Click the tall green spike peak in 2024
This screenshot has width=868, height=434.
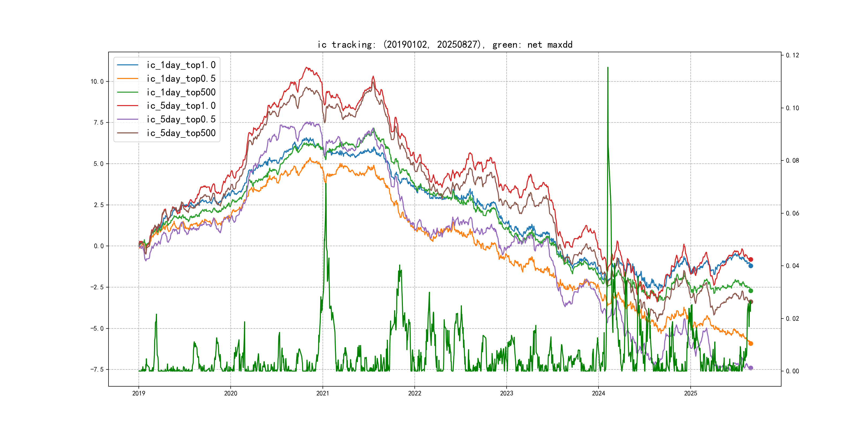click(x=608, y=68)
